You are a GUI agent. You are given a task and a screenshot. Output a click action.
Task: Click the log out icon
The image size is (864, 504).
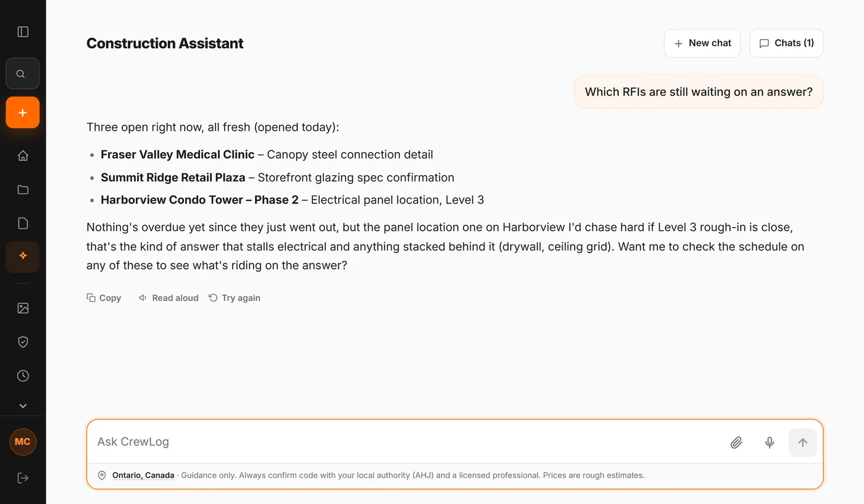point(23,477)
